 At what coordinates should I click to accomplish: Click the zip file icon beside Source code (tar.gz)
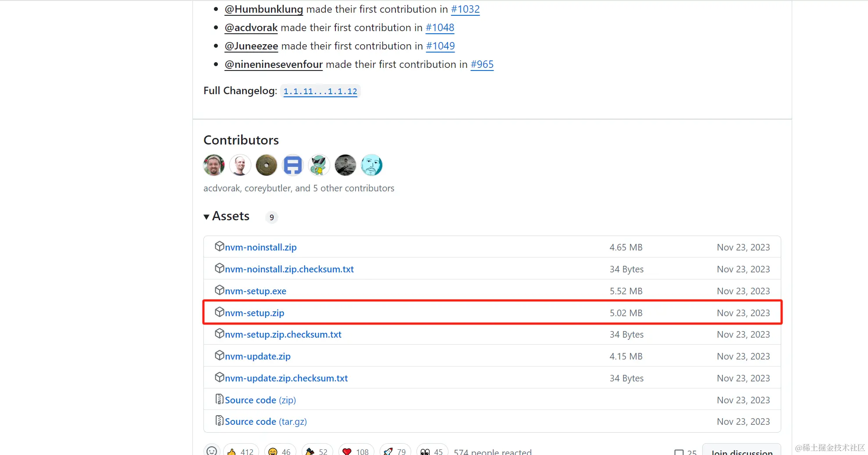pos(219,420)
